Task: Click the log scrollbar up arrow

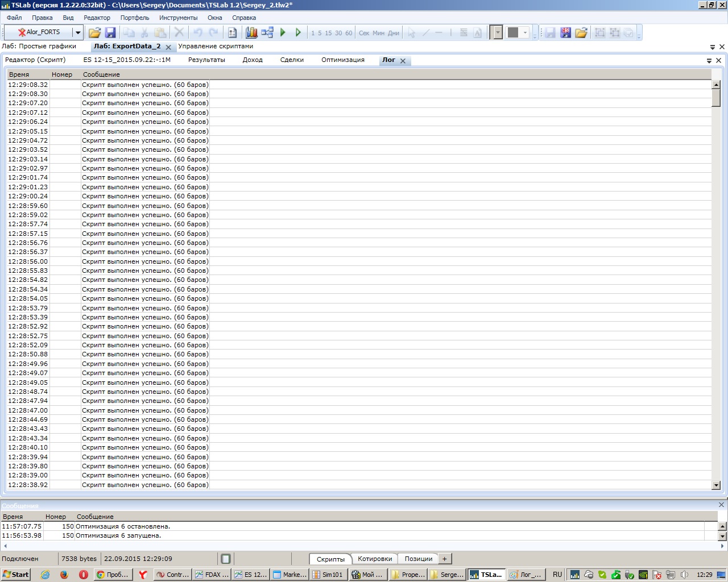Action: click(x=716, y=85)
